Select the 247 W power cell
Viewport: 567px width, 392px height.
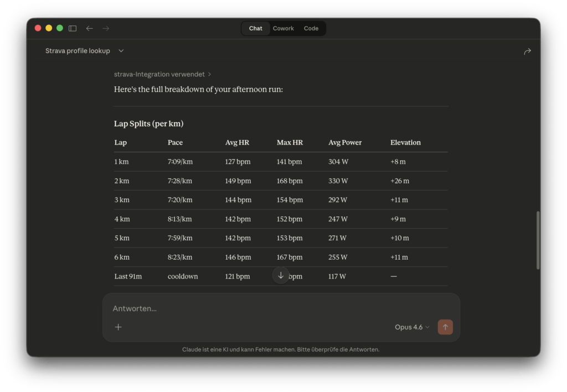click(338, 219)
